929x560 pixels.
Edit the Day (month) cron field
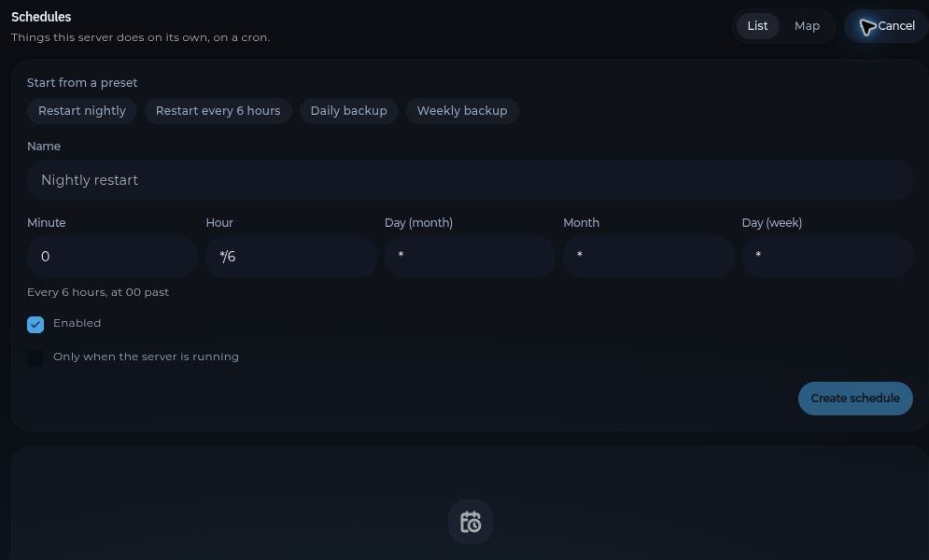(x=470, y=257)
